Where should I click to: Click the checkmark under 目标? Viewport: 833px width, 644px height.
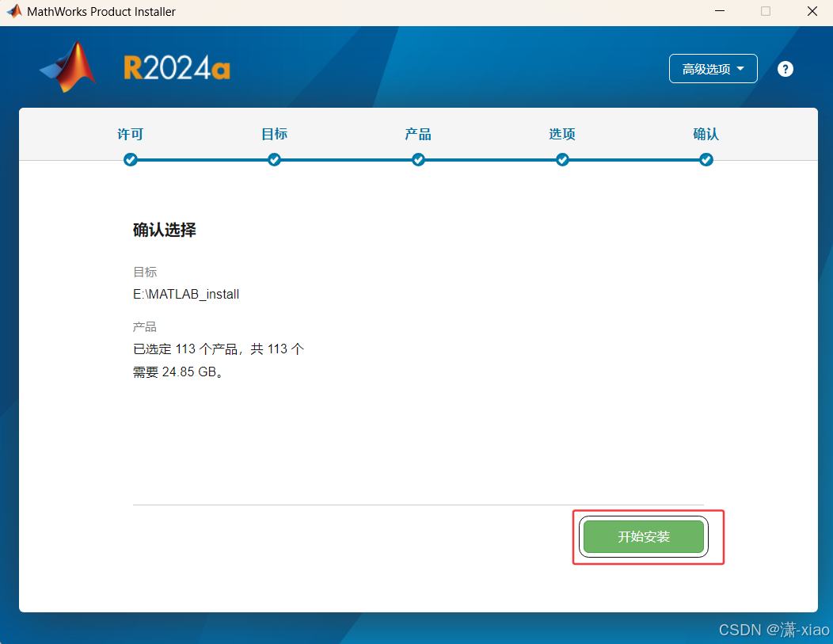coord(274,159)
